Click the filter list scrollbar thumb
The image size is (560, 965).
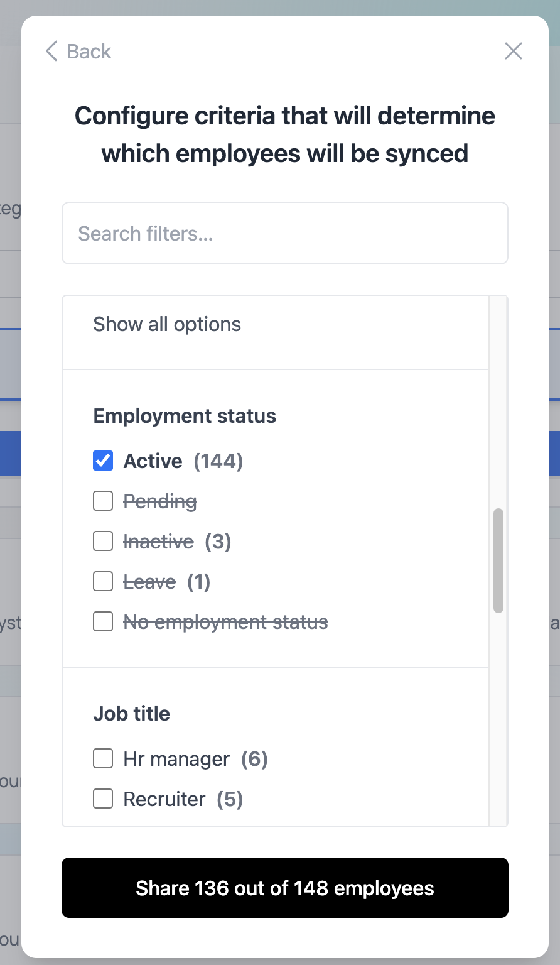coord(498,560)
